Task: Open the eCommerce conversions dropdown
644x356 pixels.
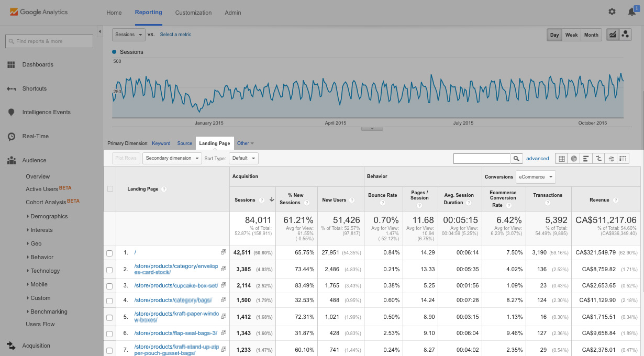Action: 536,177
